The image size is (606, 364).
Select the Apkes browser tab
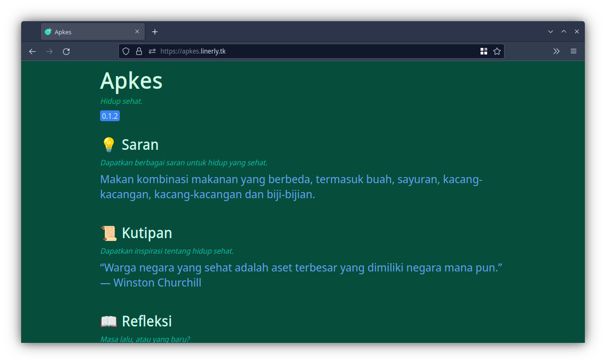[93, 31]
